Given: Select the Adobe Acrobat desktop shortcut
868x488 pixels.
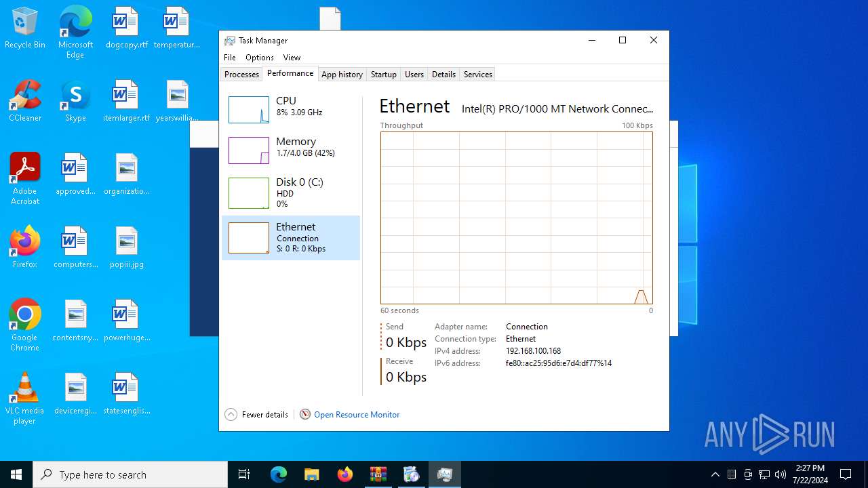Looking at the screenshot, I should point(25,179).
